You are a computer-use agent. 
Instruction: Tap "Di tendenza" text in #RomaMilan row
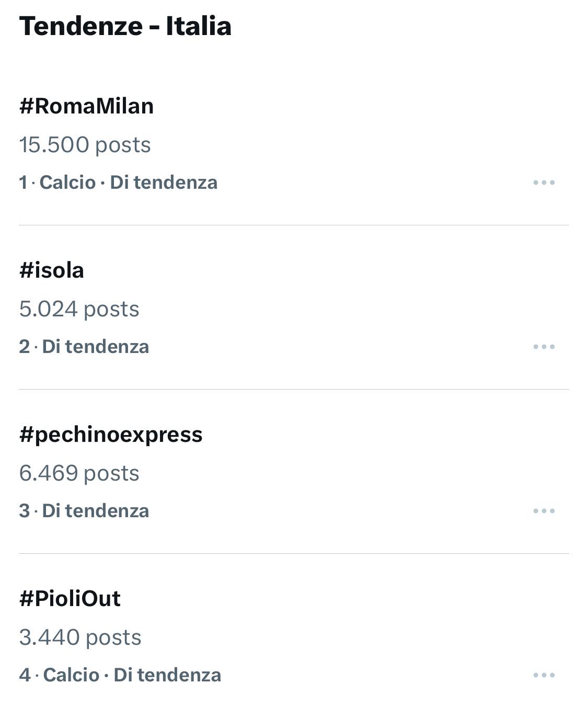pos(164,183)
